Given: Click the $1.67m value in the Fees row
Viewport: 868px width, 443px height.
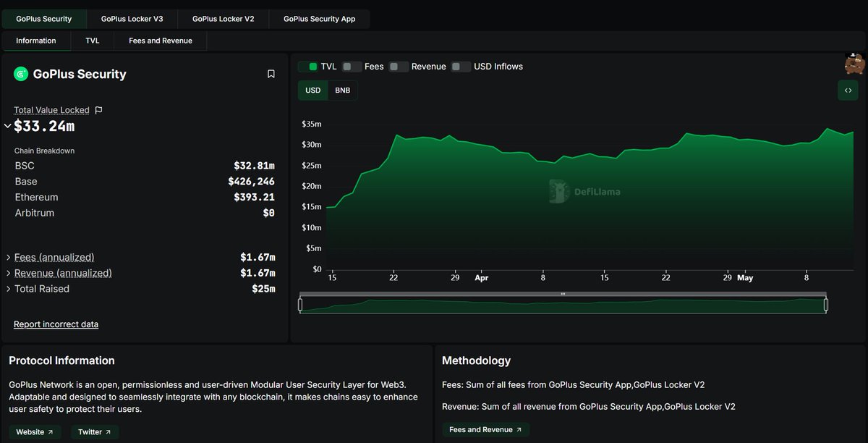Looking at the screenshot, I should click(x=258, y=257).
